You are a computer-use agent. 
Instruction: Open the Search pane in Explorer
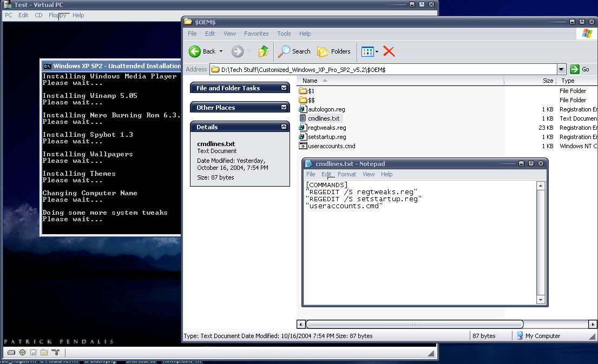click(294, 51)
